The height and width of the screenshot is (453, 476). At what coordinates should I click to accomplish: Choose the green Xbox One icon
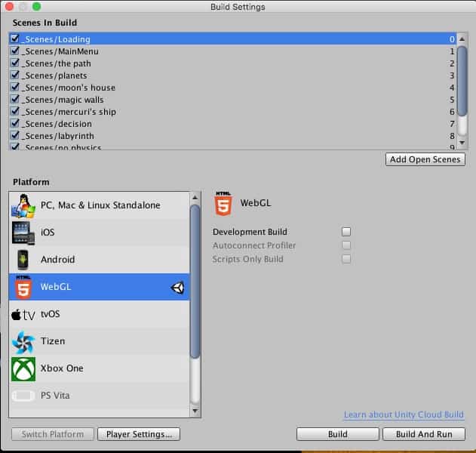tap(23, 369)
